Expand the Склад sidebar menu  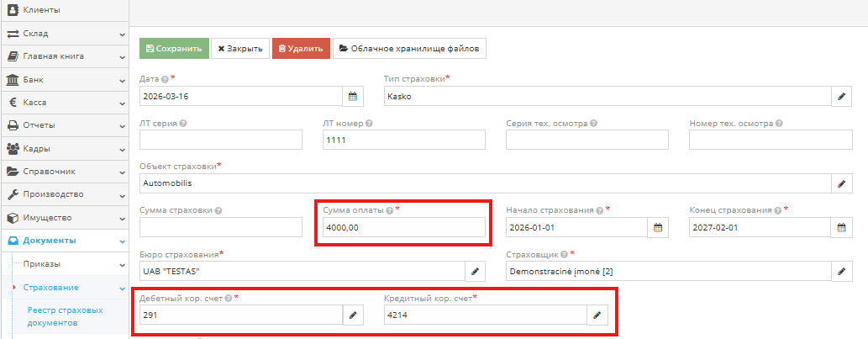[63, 34]
